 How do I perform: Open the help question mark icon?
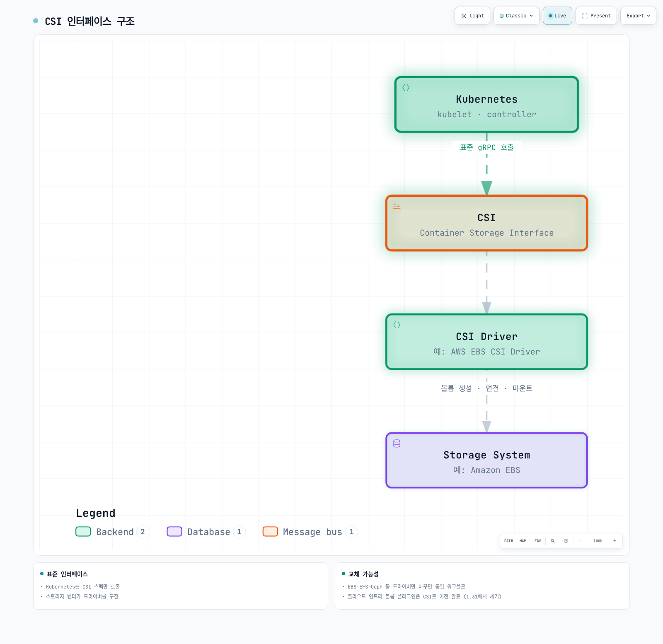pos(566,541)
